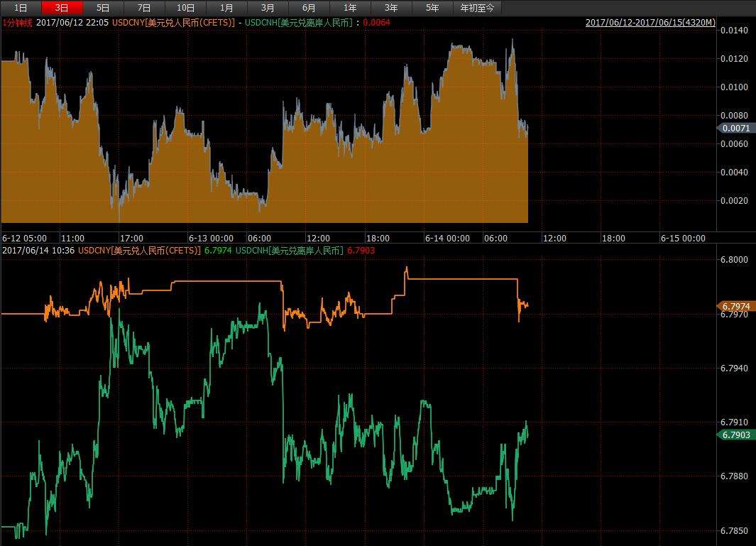Click the green 6.7903 price tag
This screenshot has width=756, height=546.
click(735, 435)
